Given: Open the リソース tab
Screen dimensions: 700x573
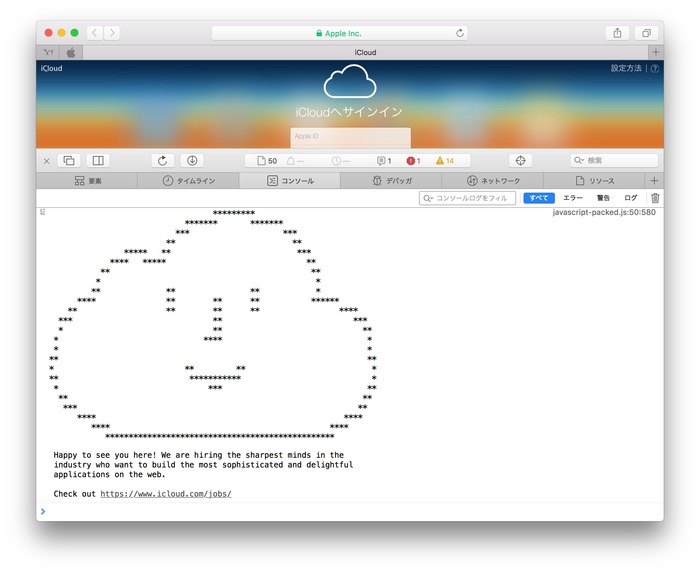Looking at the screenshot, I should 594,181.
